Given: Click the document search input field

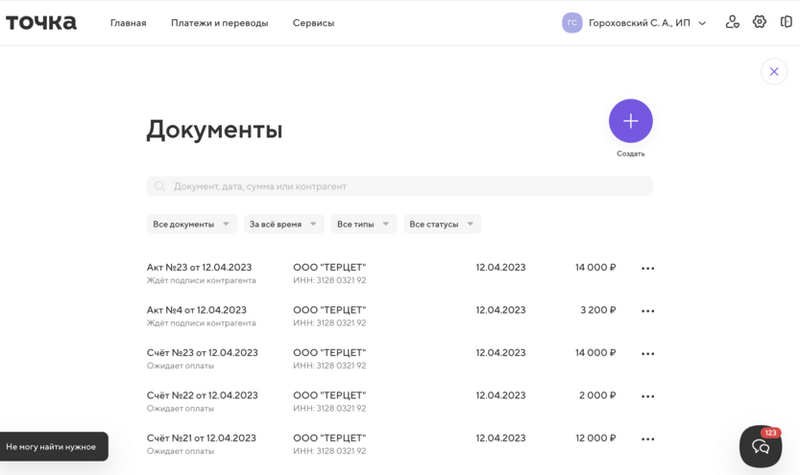Looking at the screenshot, I should point(400,186).
